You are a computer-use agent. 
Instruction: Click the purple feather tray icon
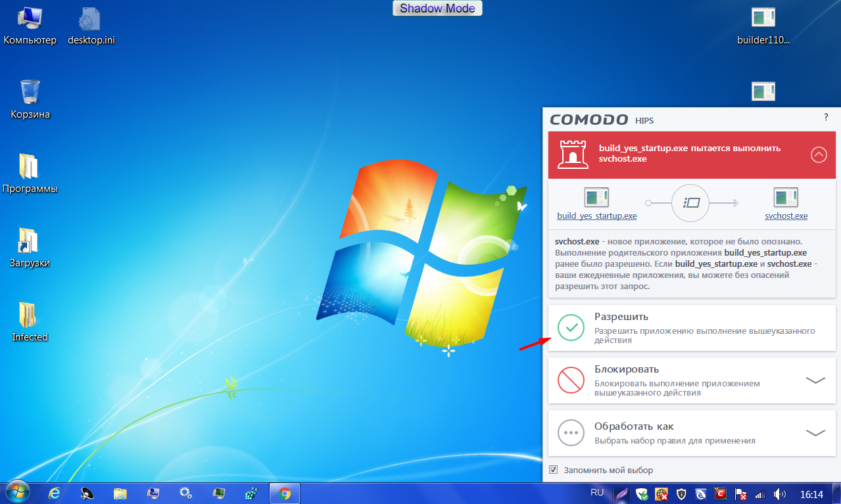click(x=621, y=493)
